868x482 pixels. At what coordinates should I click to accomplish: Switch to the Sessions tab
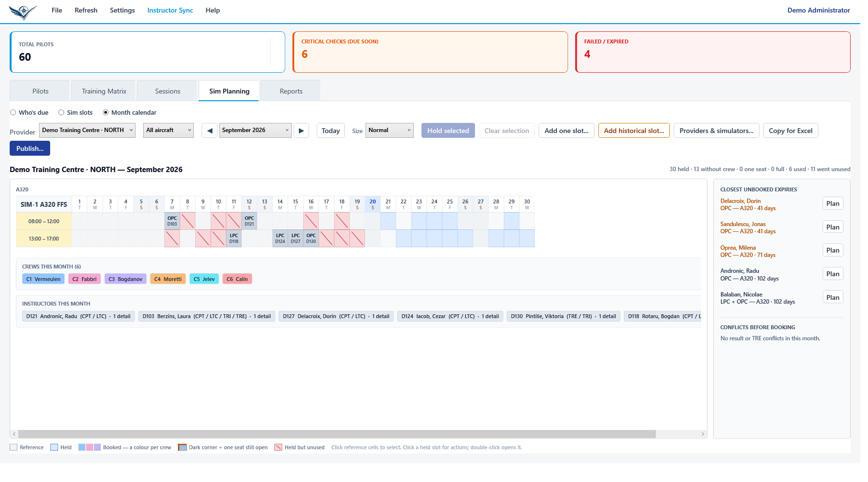tap(168, 91)
